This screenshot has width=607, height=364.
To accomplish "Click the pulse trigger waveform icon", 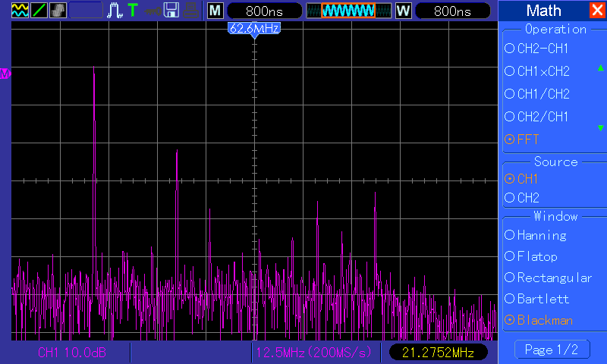I will (x=115, y=11).
